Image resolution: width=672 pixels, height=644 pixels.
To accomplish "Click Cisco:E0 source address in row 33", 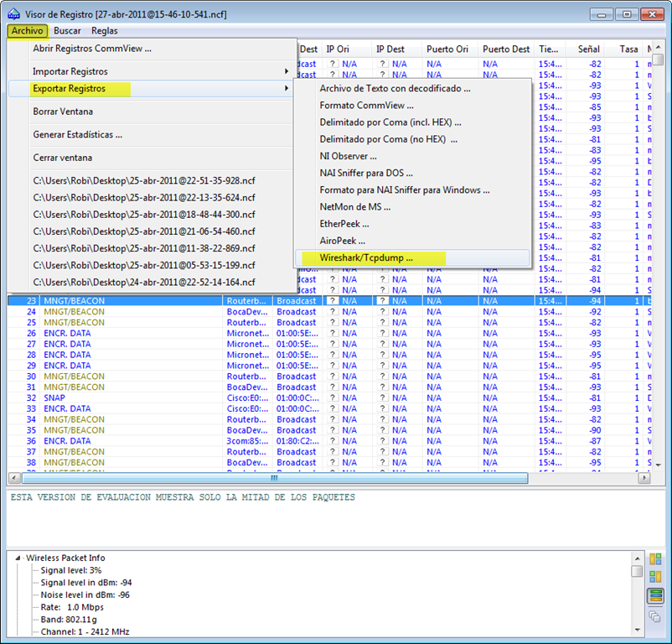I will pos(247,408).
